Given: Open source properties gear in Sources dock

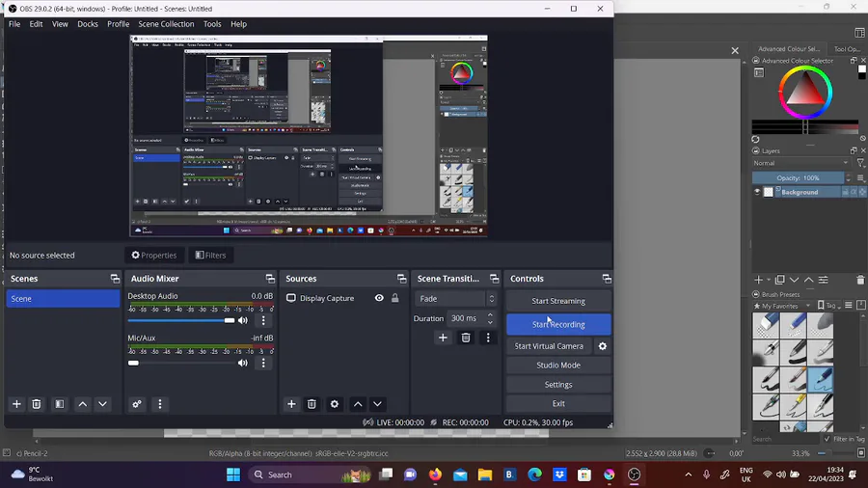Looking at the screenshot, I should tap(335, 404).
